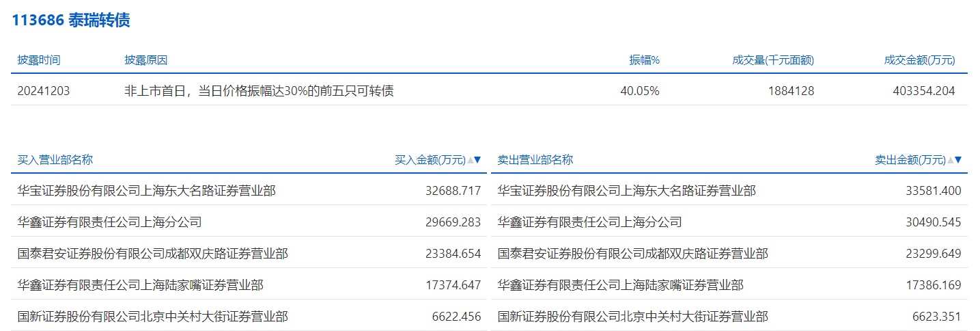Select sell amount 23299.649
The image size is (980, 331).
pyautogui.click(x=934, y=254)
